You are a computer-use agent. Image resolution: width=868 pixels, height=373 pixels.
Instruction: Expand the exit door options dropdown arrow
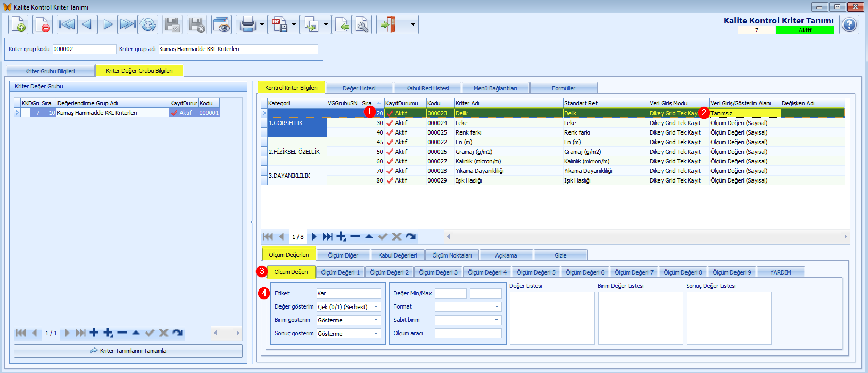tap(412, 24)
